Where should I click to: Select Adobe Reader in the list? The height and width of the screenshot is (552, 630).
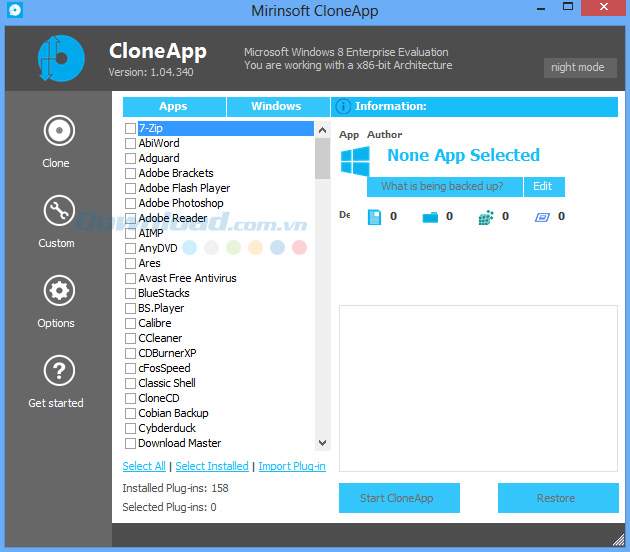(x=173, y=218)
